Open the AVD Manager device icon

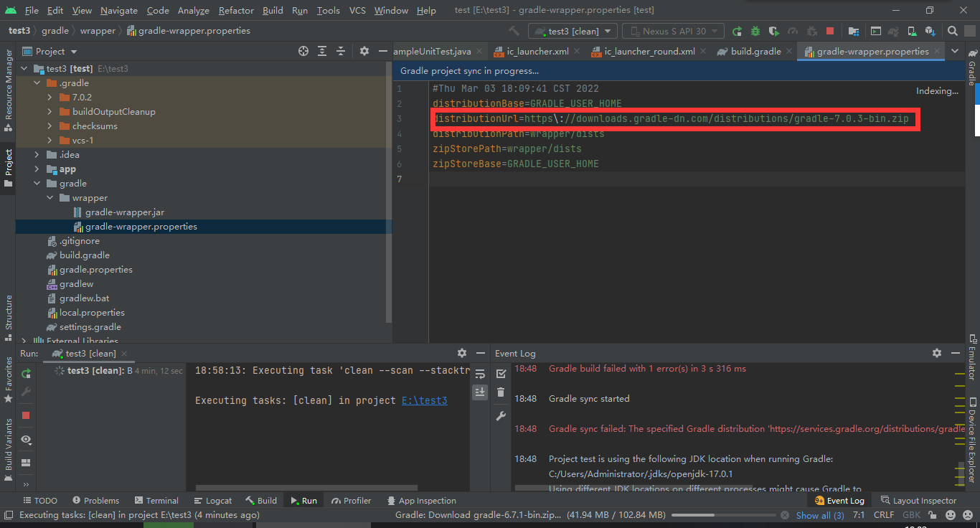[x=912, y=31]
